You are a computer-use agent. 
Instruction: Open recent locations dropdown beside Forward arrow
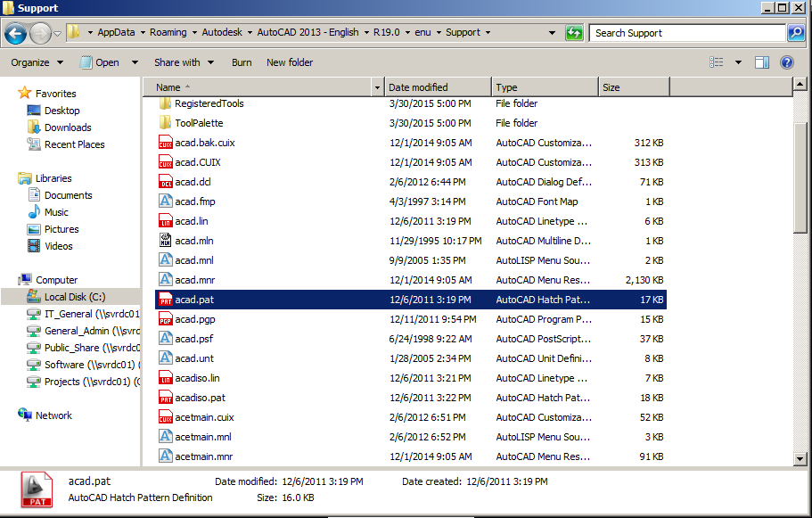coord(57,34)
